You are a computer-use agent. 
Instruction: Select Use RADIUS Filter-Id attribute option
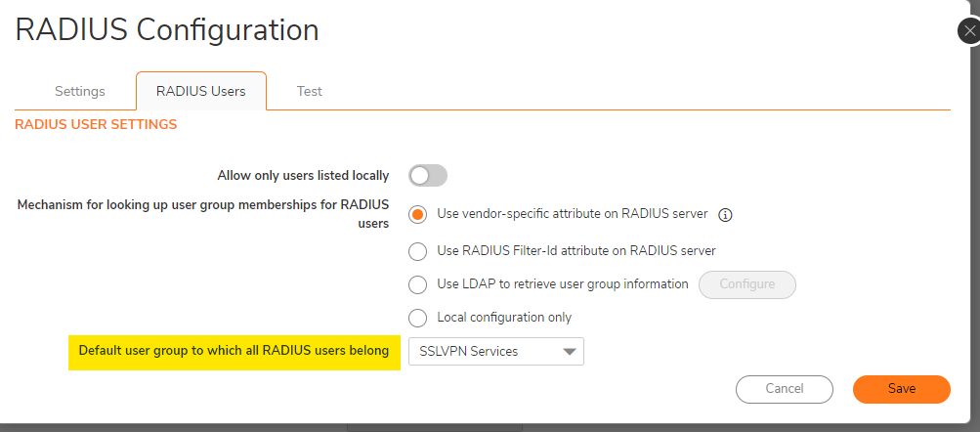pos(418,251)
